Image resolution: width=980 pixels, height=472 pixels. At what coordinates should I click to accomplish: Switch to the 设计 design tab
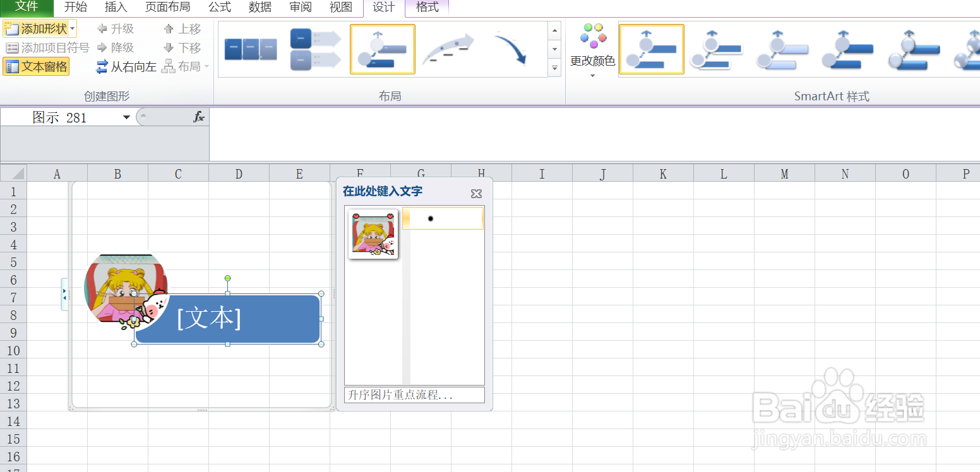click(x=384, y=8)
